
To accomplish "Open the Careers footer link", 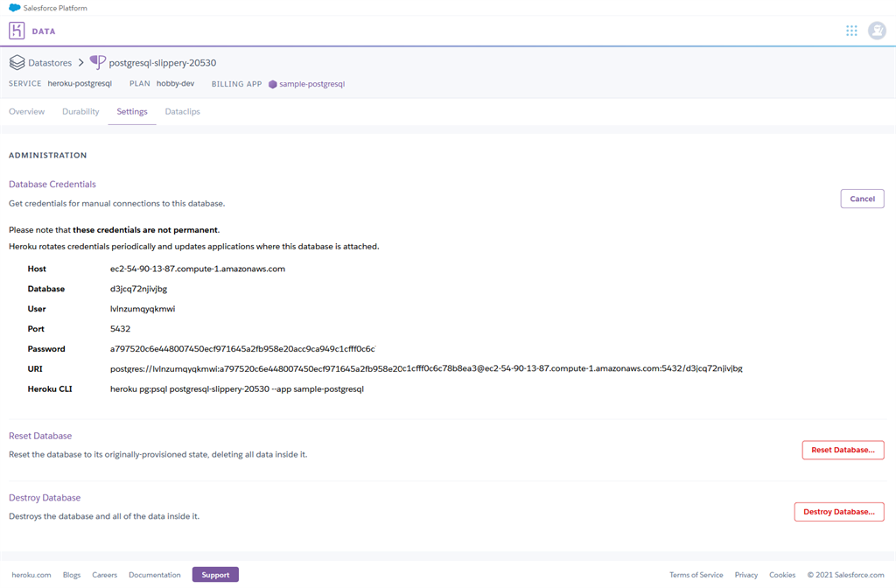I will tap(105, 575).
